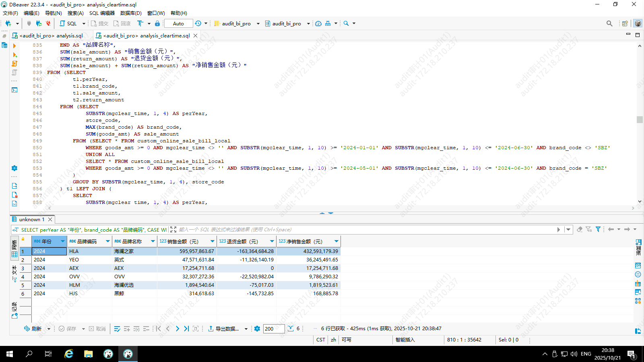Click the transaction log clock icon
Viewport: 644px width, 362px height.
198,23
